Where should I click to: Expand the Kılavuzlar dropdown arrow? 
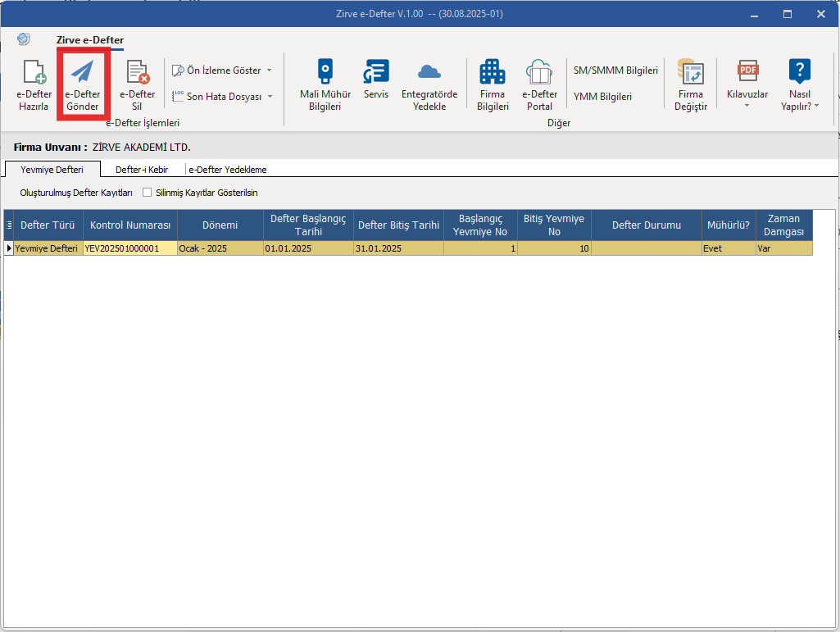(x=747, y=106)
